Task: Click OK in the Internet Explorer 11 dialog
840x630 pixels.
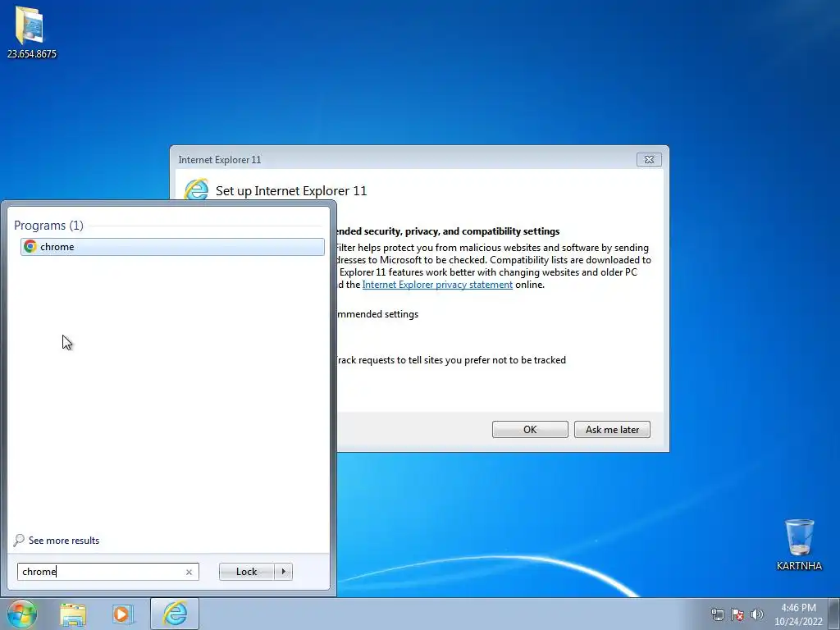Action: 530,430
